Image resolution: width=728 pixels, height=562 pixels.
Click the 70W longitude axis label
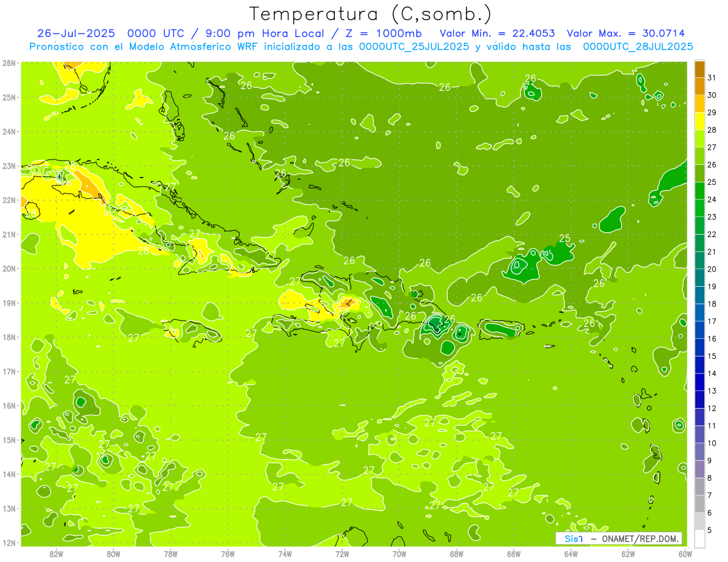(x=399, y=554)
